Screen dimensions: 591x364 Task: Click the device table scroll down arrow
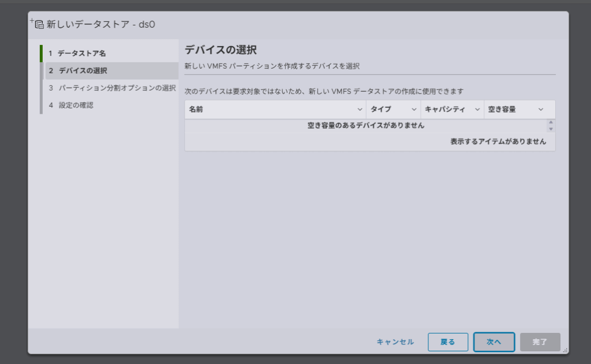coord(551,129)
